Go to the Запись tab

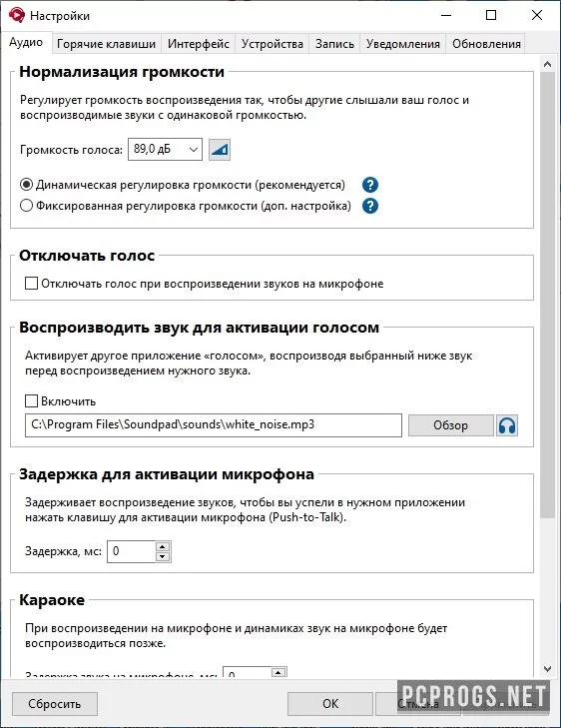click(334, 44)
